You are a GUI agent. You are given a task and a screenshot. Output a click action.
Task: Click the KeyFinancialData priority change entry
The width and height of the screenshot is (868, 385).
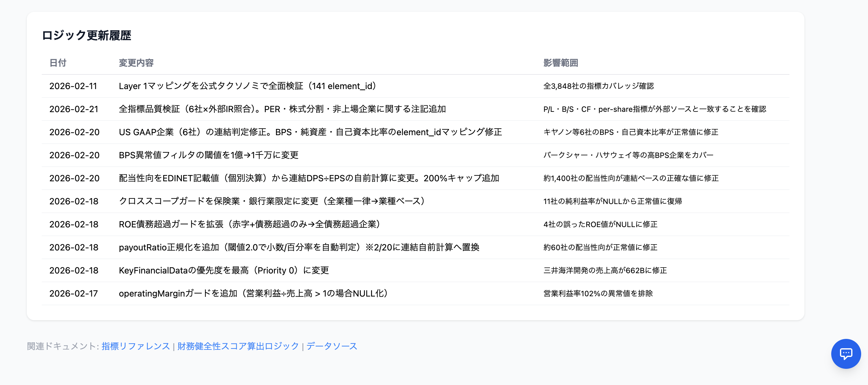coord(224,270)
